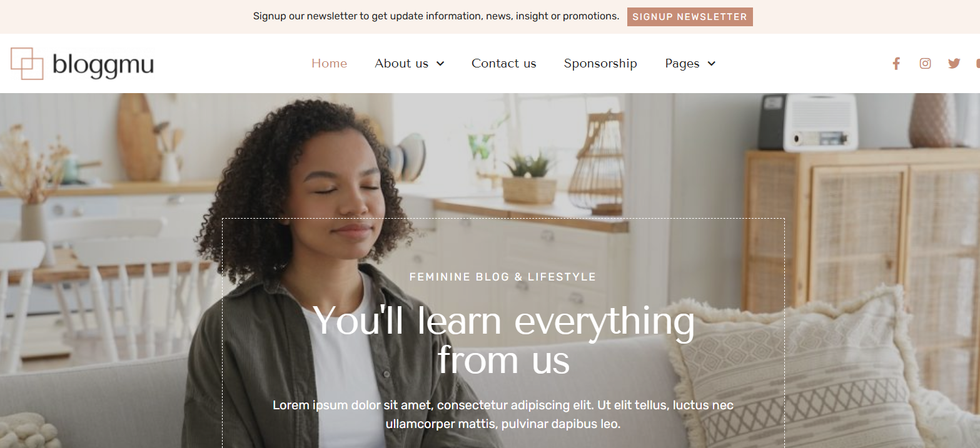Screen dimensions: 980x448
Task: Click the white radio on the cabinet
Action: (x=820, y=122)
